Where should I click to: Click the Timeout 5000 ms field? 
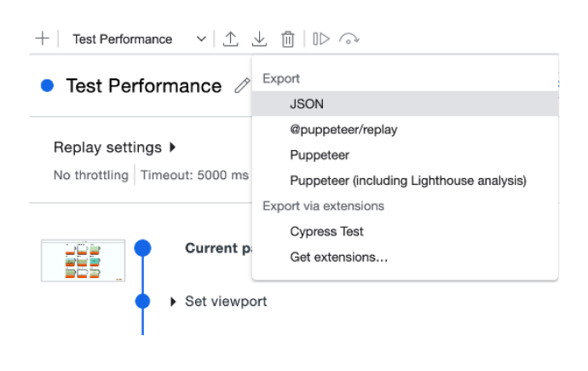(x=194, y=176)
